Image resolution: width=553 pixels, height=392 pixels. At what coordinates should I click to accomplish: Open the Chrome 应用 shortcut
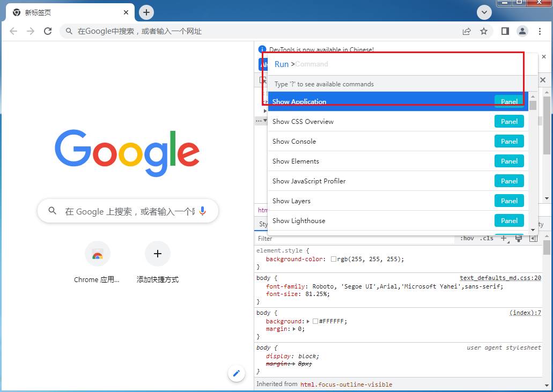[97, 263]
